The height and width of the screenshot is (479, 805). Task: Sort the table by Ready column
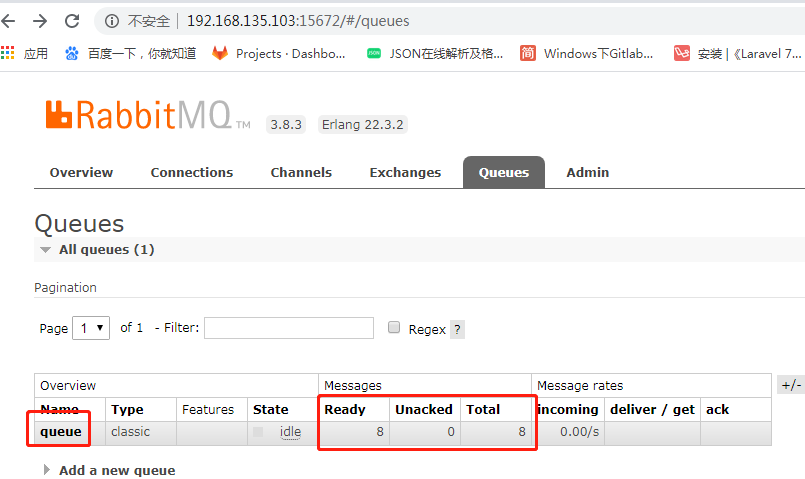(346, 409)
